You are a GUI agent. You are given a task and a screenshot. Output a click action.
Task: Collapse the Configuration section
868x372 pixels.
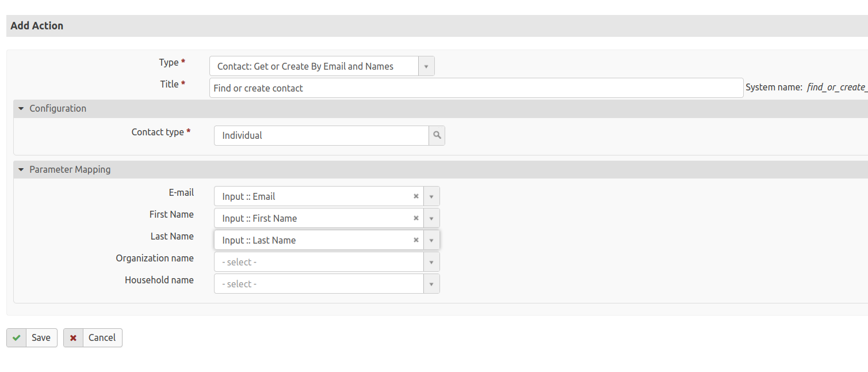click(x=21, y=108)
